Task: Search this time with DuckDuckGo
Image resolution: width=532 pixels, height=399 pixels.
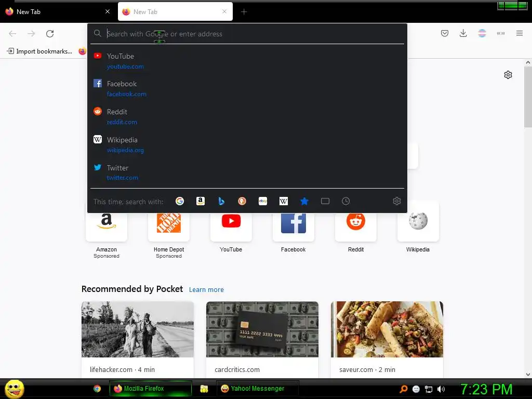Action: click(x=242, y=201)
